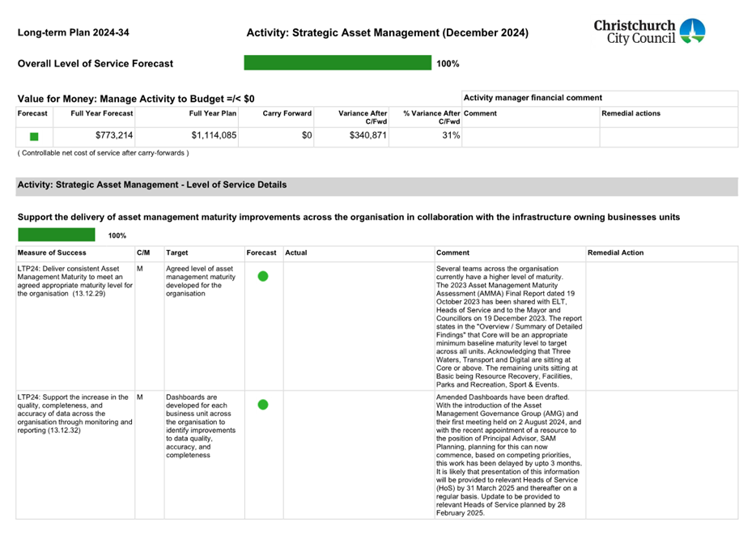The width and height of the screenshot is (756, 535).
Task: Click the Christchurch City Council logo
Action: pos(649,32)
